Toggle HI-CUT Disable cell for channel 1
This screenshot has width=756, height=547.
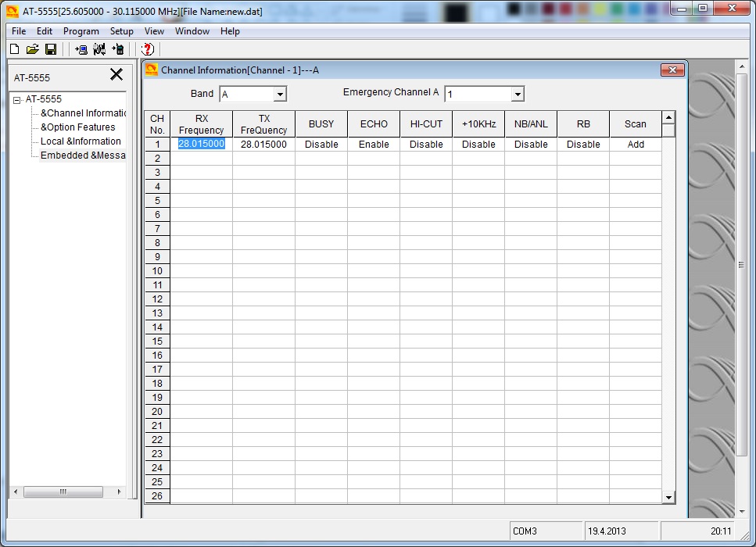(426, 145)
